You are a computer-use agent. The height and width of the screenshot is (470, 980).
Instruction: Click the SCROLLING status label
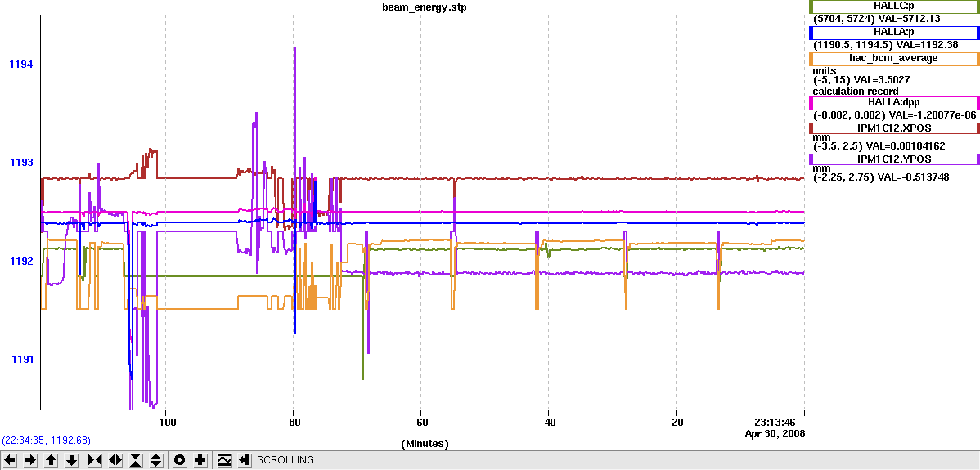(285, 460)
